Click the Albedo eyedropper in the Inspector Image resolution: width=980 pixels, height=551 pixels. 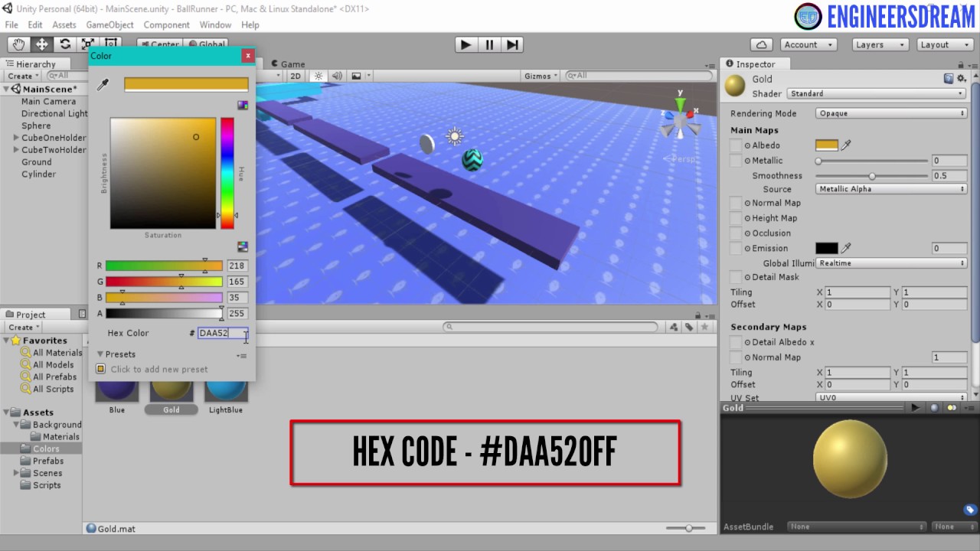click(x=847, y=145)
